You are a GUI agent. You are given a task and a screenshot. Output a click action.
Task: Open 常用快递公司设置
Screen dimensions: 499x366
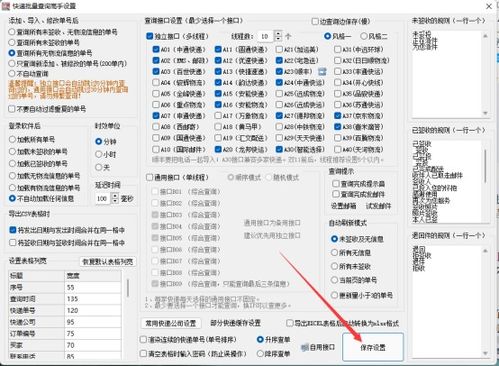pos(171,323)
